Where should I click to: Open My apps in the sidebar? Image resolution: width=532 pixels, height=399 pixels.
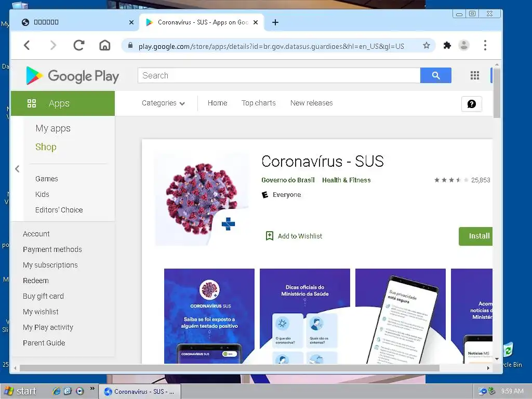tap(53, 128)
